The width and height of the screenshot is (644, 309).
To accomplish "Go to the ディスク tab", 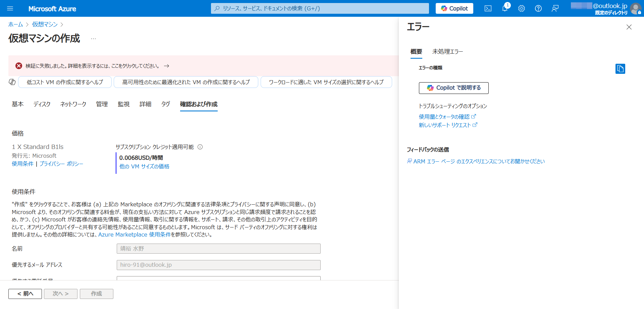I will point(42,104).
